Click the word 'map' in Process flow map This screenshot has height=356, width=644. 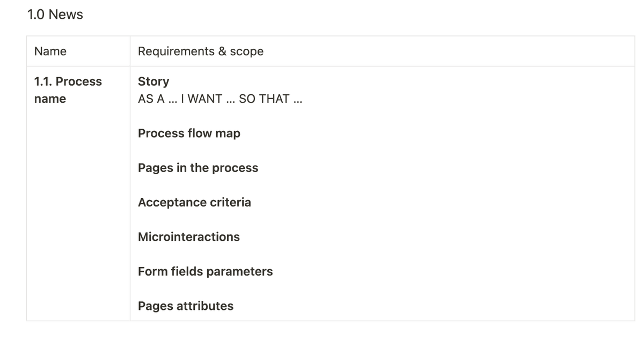coord(228,134)
